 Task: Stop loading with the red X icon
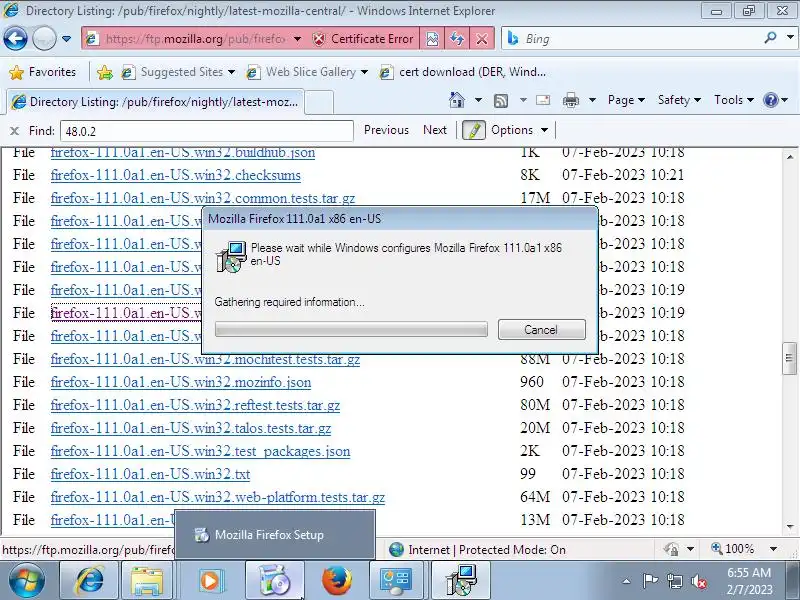481,39
